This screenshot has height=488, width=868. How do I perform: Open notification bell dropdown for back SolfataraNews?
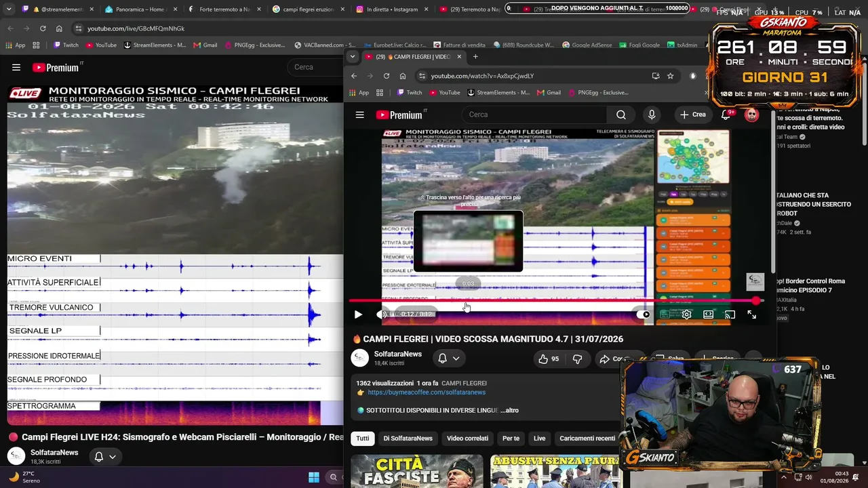pyautogui.click(x=105, y=457)
